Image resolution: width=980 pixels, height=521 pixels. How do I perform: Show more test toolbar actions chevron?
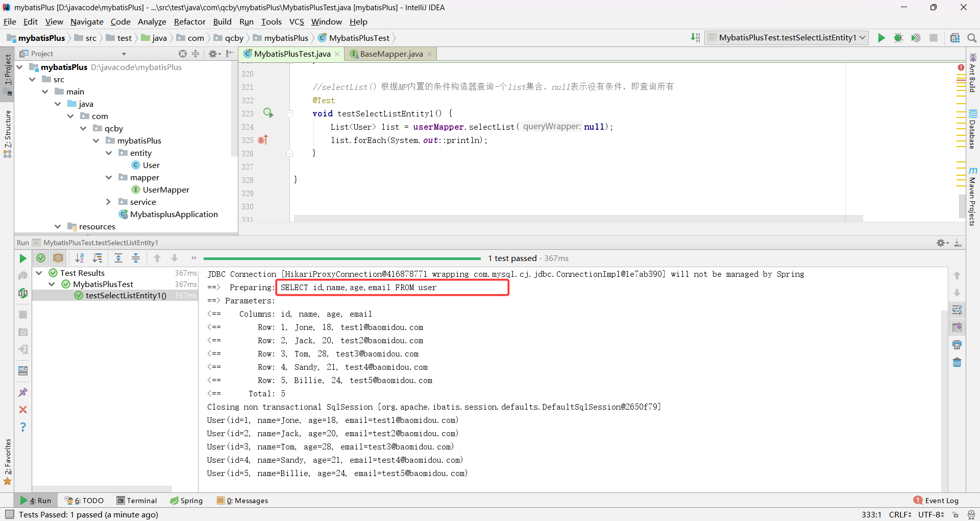193,258
